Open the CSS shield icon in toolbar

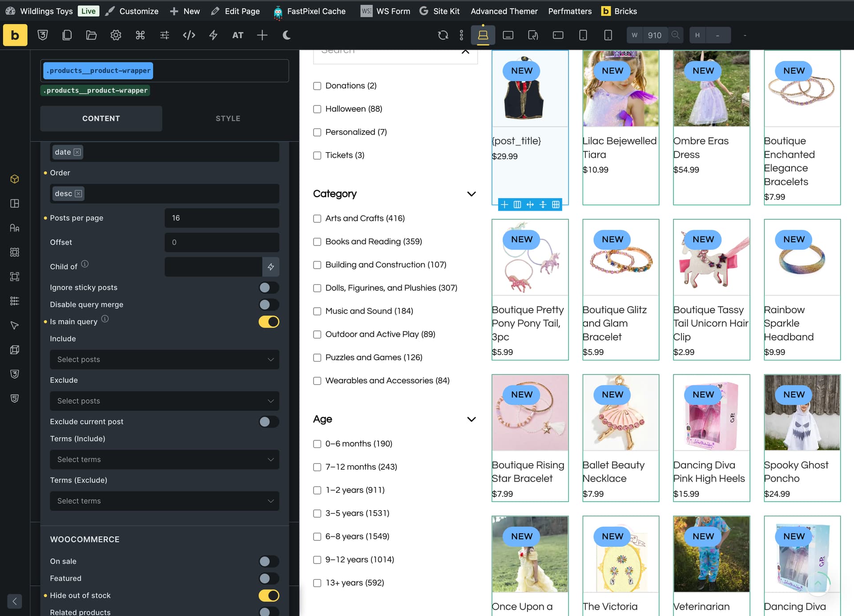click(43, 35)
